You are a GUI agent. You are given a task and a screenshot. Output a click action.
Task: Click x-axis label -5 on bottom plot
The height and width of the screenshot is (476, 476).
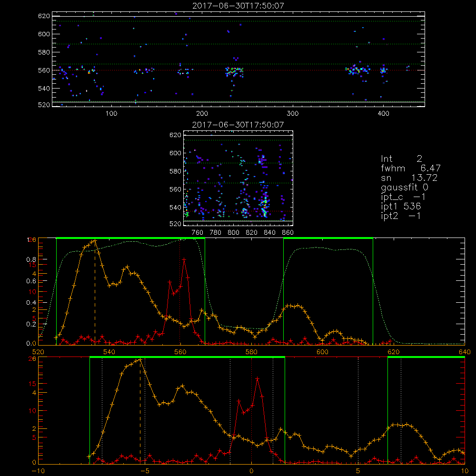[x=145, y=471]
